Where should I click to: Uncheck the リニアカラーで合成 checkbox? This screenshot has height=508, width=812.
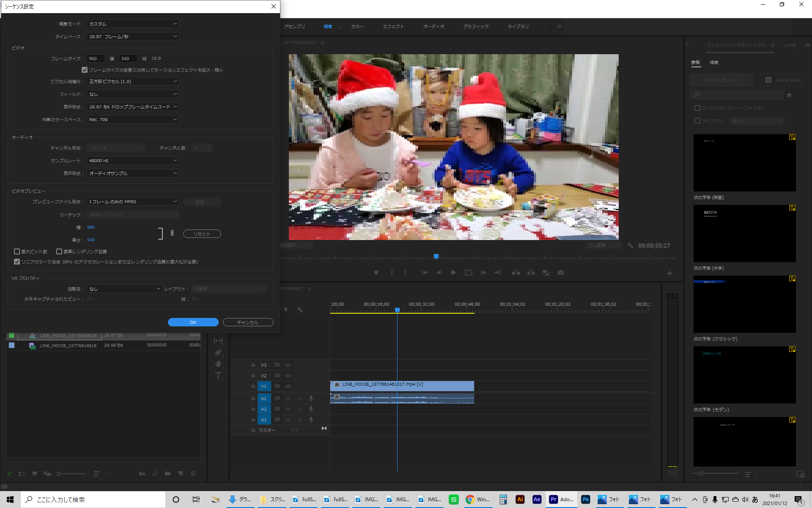(17, 262)
